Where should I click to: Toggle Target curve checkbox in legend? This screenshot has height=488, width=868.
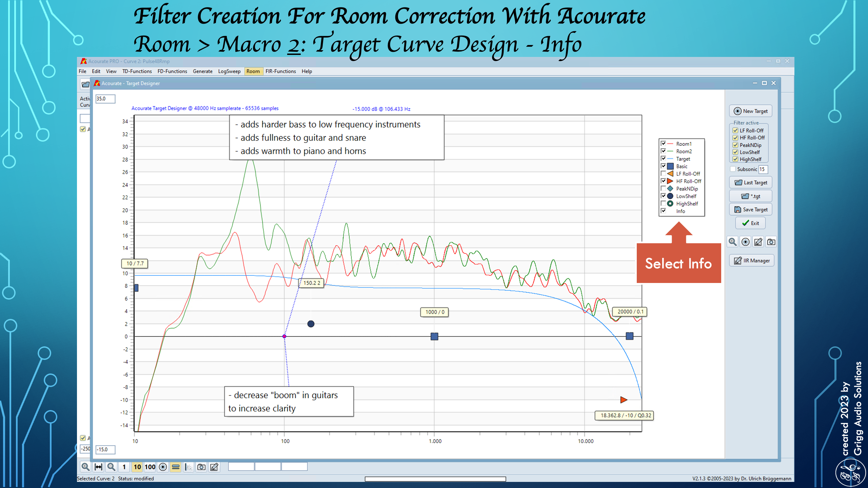pyautogui.click(x=663, y=158)
